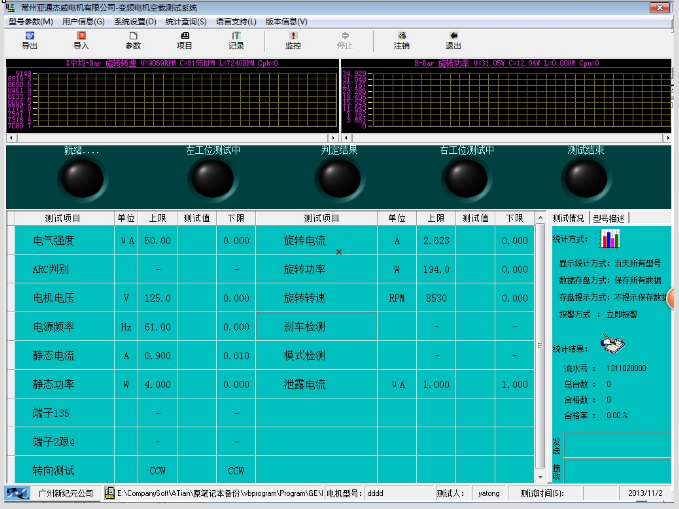Open the 语言支持(L) menu
The width and height of the screenshot is (679, 509).
pos(236,21)
